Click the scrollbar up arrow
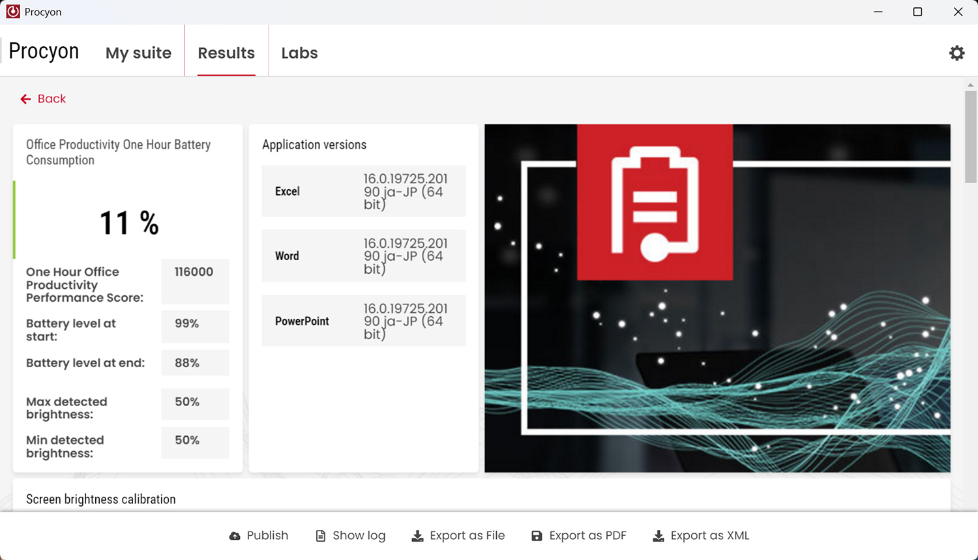 (971, 85)
